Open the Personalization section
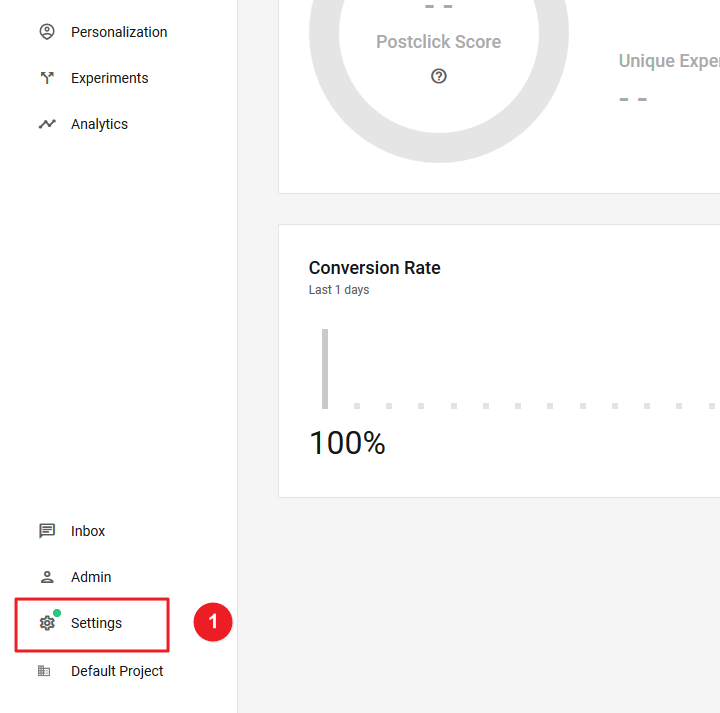 pos(119,32)
